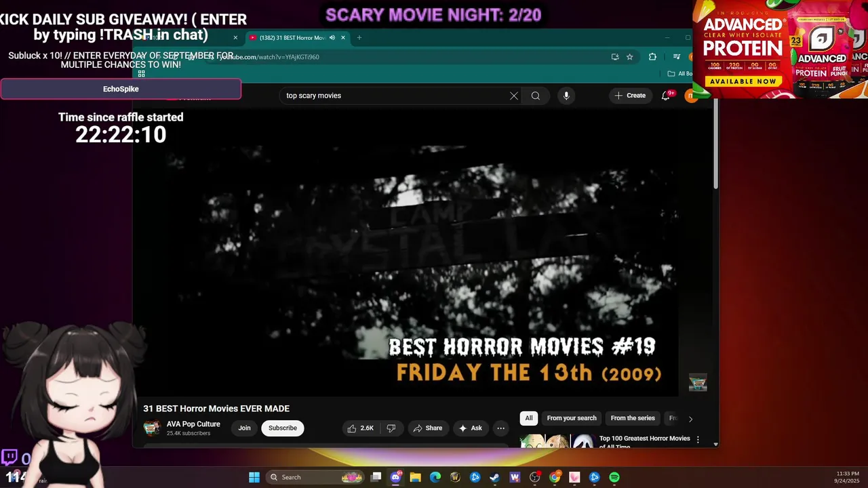Select 'From the series' chip

633,418
